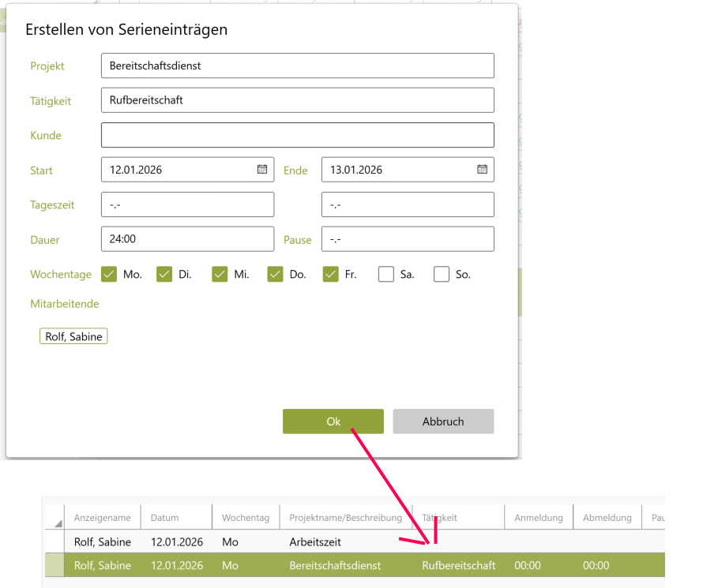Confirm with the Ok button
Image resolution: width=703 pixels, height=588 pixels.
[x=333, y=421]
